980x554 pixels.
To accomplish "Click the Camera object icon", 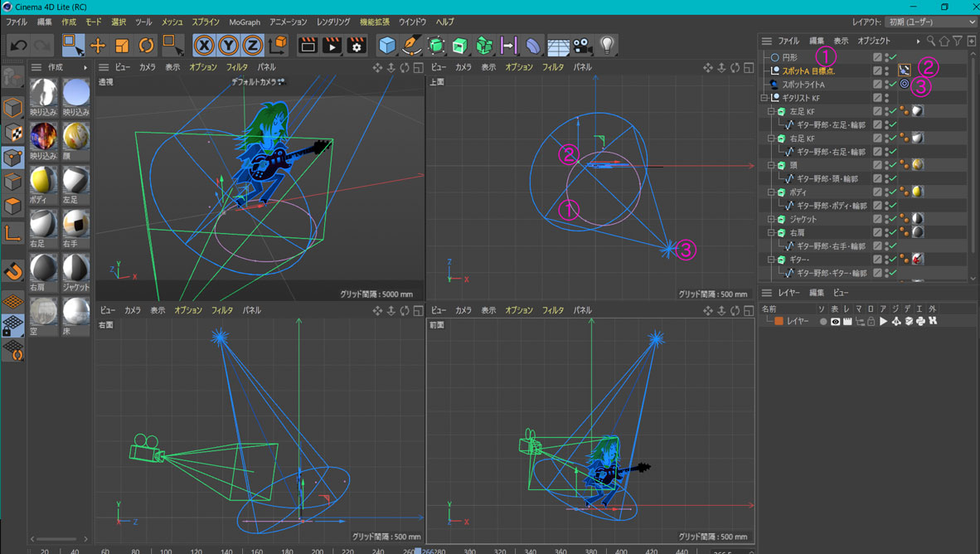I will coord(583,46).
